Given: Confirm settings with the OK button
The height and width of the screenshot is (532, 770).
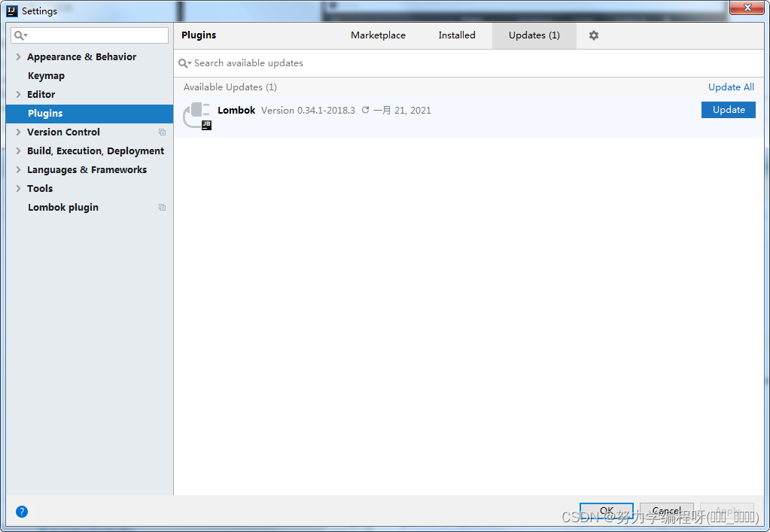Looking at the screenshot, I should pyautogui.click(x=606, y=510).
